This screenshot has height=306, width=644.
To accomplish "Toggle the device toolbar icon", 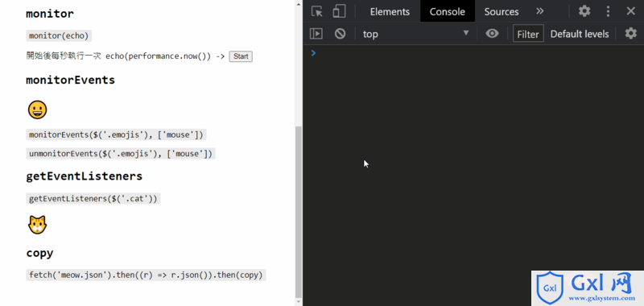I will (x=339, y=11).
